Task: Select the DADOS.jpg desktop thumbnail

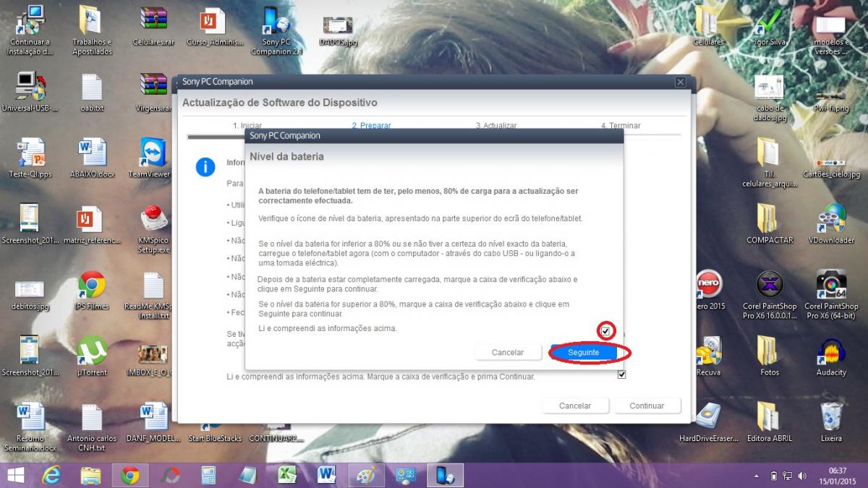Action: pyautogui.click(x=338, y=30)
